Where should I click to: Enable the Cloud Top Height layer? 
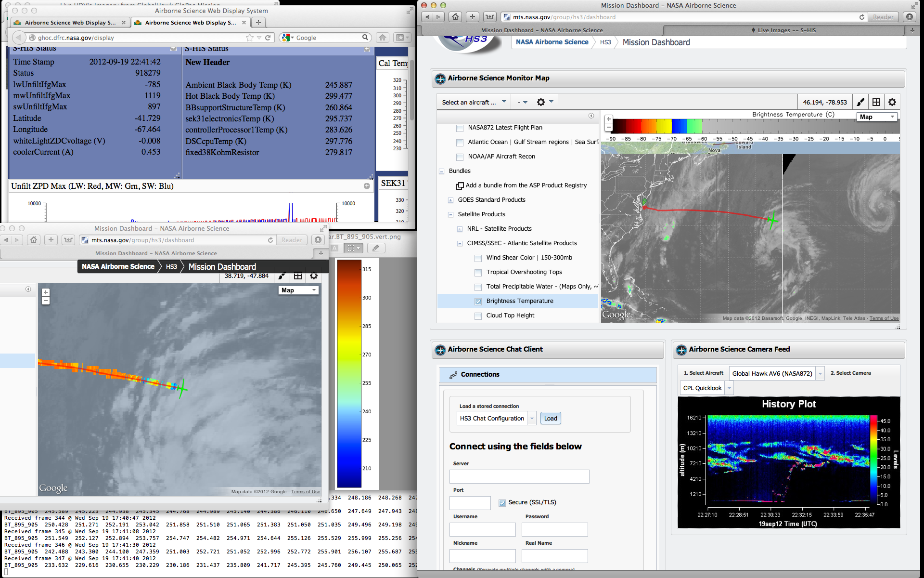(478, 316)
